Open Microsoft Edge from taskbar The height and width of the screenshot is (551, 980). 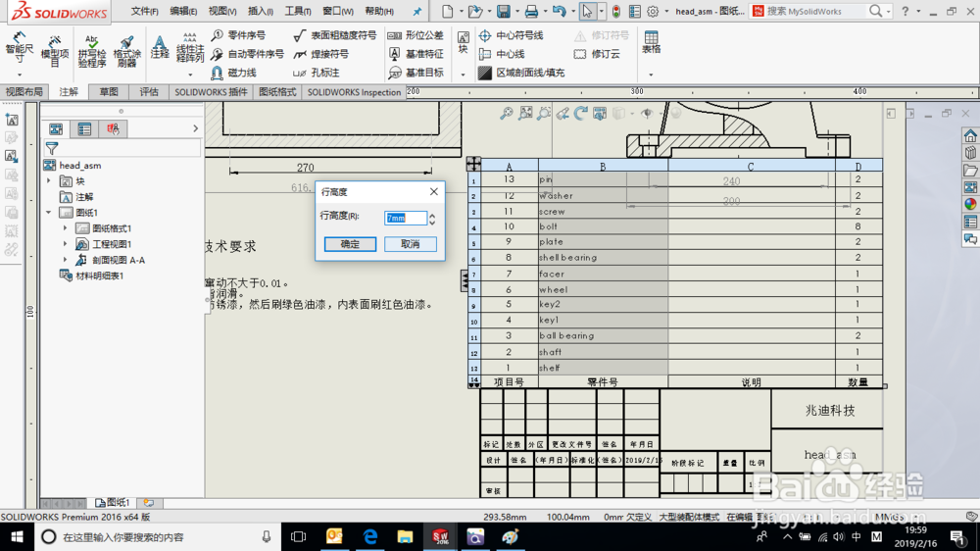370,536
